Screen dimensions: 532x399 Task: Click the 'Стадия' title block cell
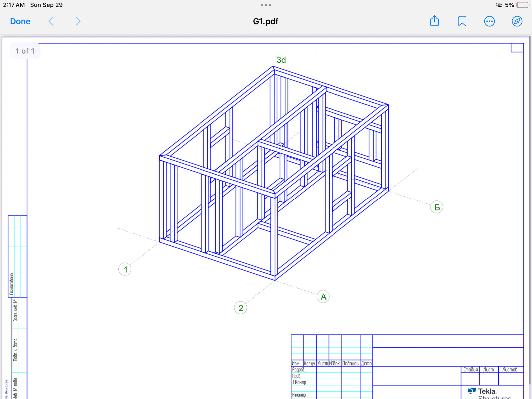click(x=470, y=370)
